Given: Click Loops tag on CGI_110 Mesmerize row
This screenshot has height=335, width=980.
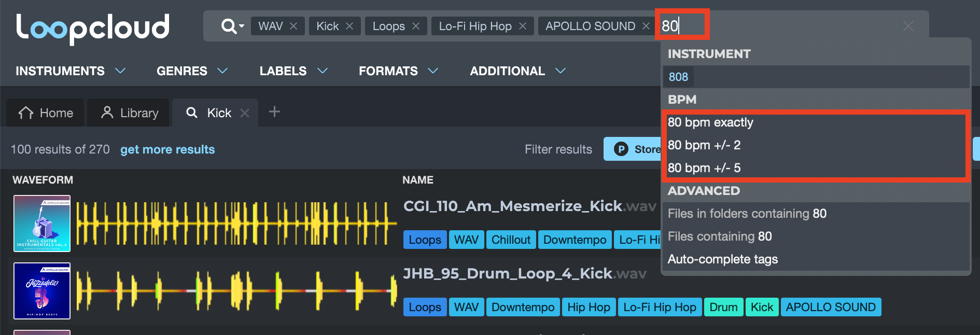Looking at the screenshot, I should pos(425,240).
